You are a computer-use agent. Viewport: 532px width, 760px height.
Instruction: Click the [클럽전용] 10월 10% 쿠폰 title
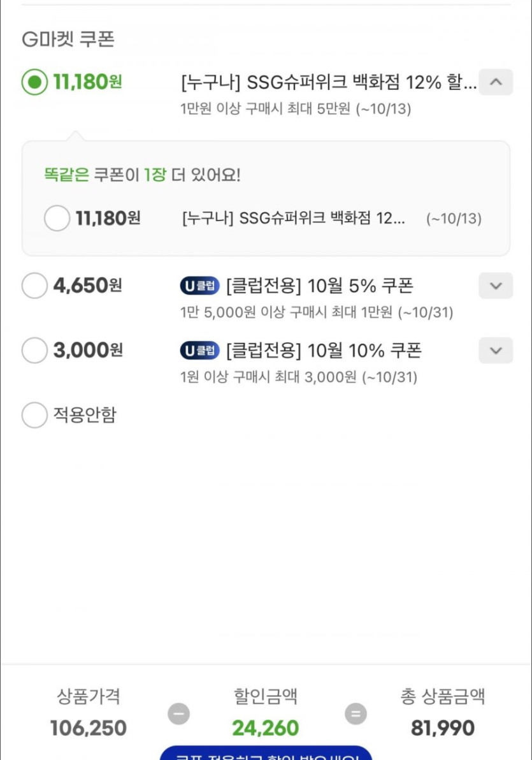[324, 351]
